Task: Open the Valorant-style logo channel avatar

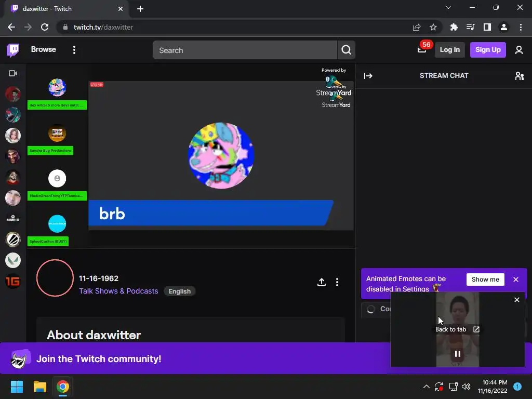Action: click(x=13, y=260)
